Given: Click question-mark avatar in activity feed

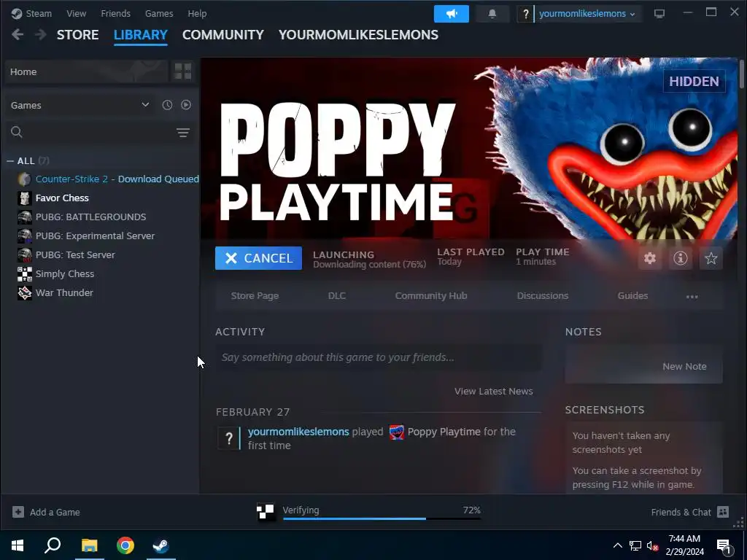Looking at the screenshot, I should coord(228,438).
